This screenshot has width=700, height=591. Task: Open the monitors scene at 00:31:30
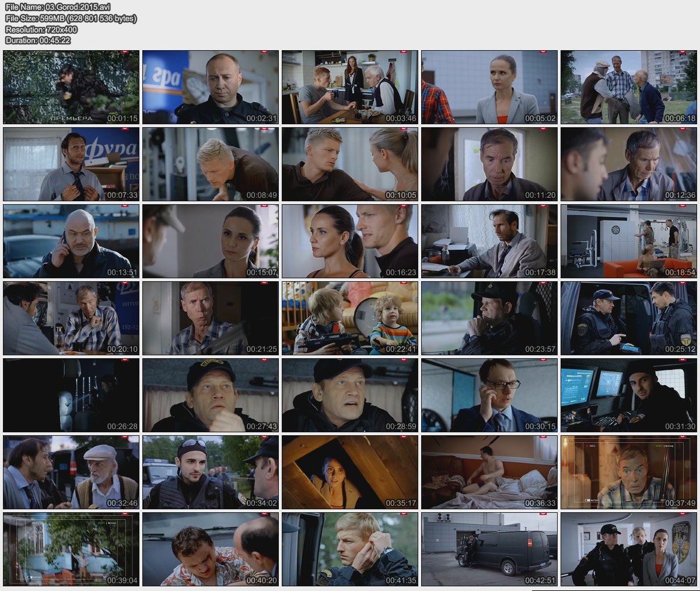[x=629, y=395]
